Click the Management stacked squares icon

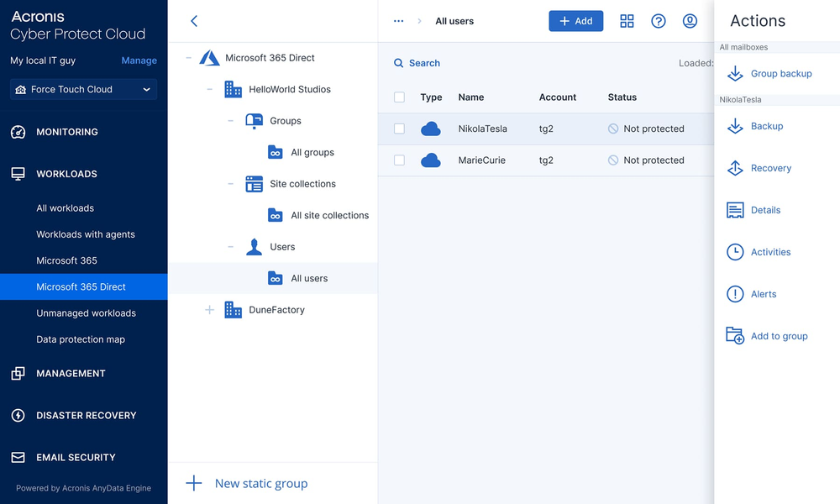click(x=18, y=373)
